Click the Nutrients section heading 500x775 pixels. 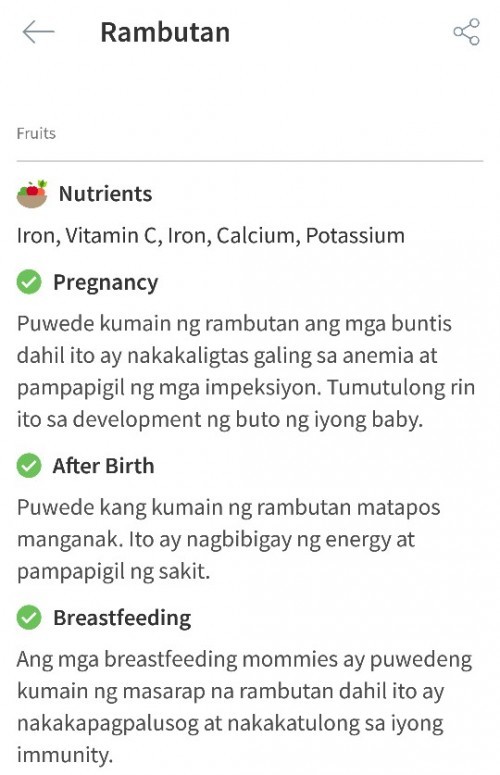[105, 193]
